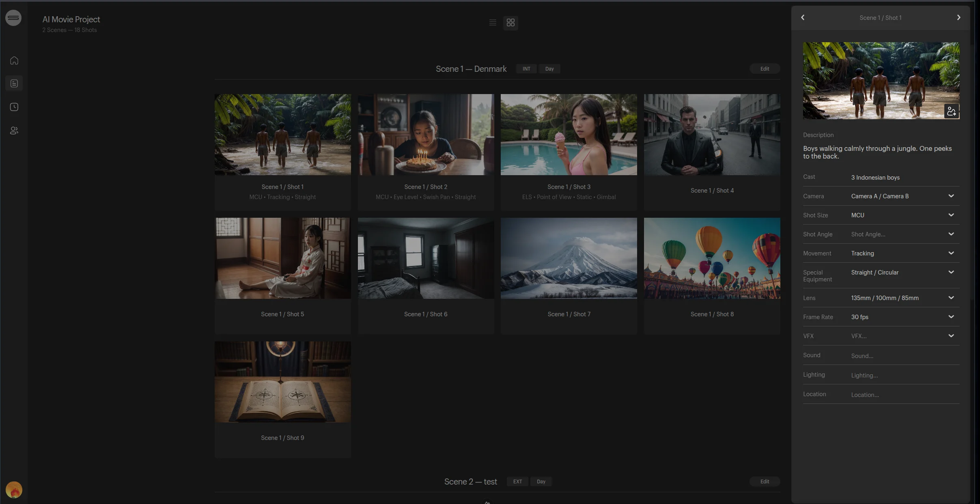Viewport: 980px width, 504px height.
Task: Click Edit button for Scene 1 Denmark
Action: pos(765,69)
